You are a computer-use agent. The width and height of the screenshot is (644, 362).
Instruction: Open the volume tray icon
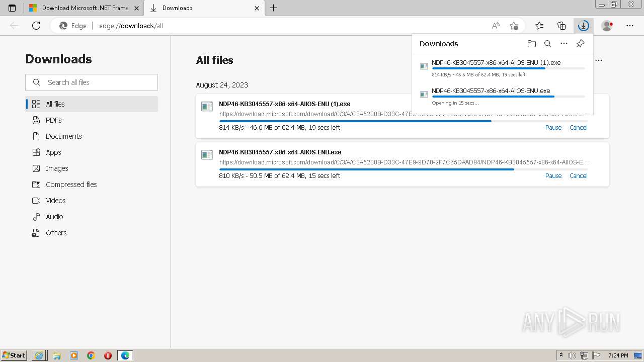click(x=572, y=355)
